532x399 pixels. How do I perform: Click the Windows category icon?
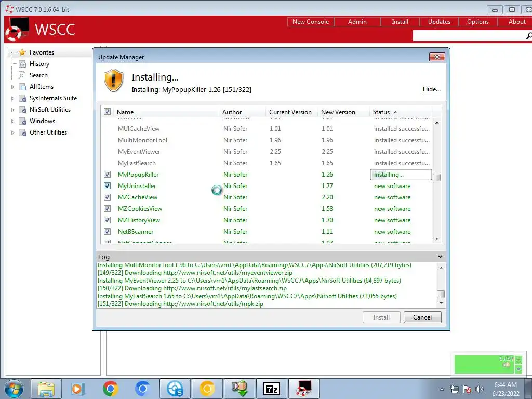point(22,121)
